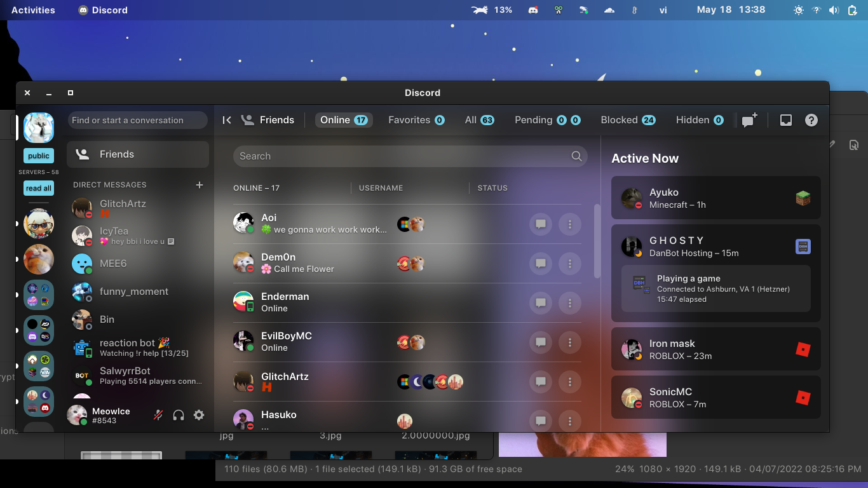The height and width of the screenshot is (488, 868).
Task: Start a new DM with the plus icon
Action: 200,185
